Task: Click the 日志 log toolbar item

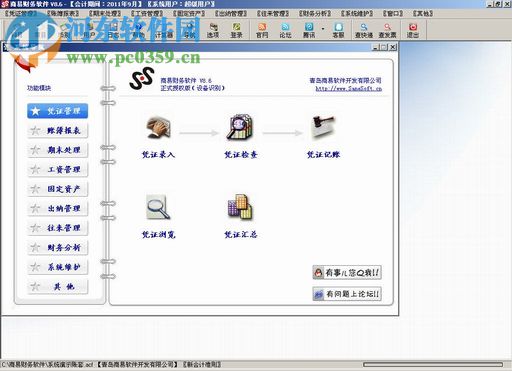Action: pos(113,31)
